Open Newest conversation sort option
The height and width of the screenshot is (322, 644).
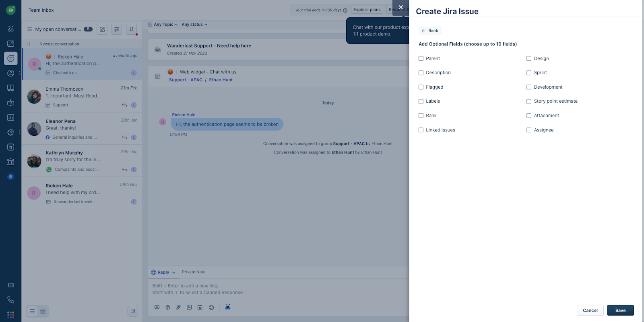(59, 44)
